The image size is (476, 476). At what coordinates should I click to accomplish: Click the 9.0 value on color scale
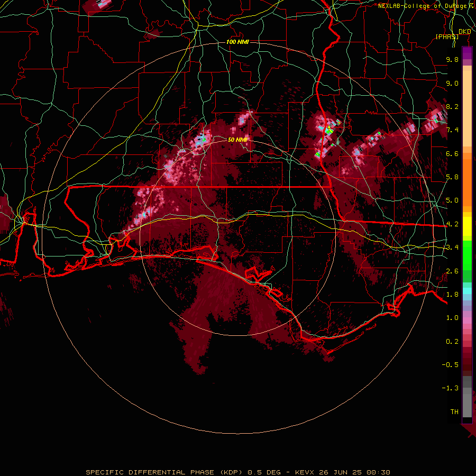click(452, 83)
